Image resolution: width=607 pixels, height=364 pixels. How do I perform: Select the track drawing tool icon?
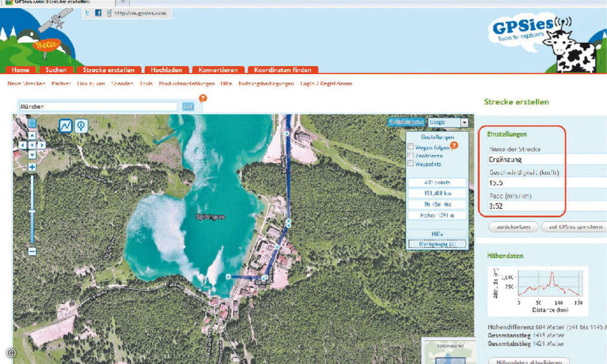pos(65,126)
